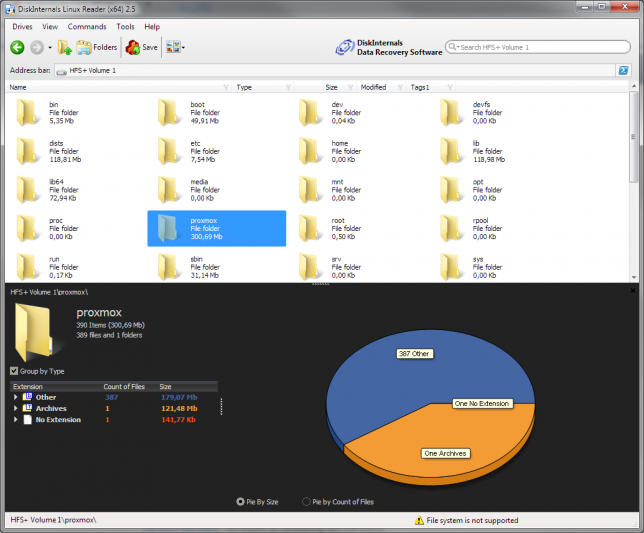Select the bin folder icon
The image size is (644, 533).
tap(28, 112)
